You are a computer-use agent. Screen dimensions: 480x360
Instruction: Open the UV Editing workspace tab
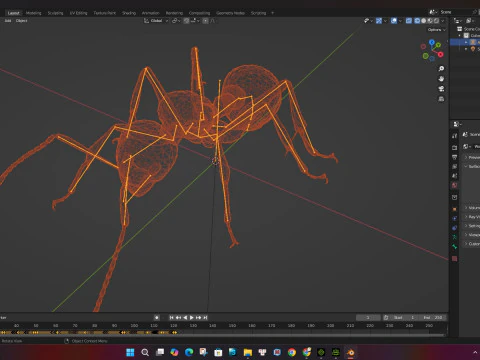pos(78,13)
